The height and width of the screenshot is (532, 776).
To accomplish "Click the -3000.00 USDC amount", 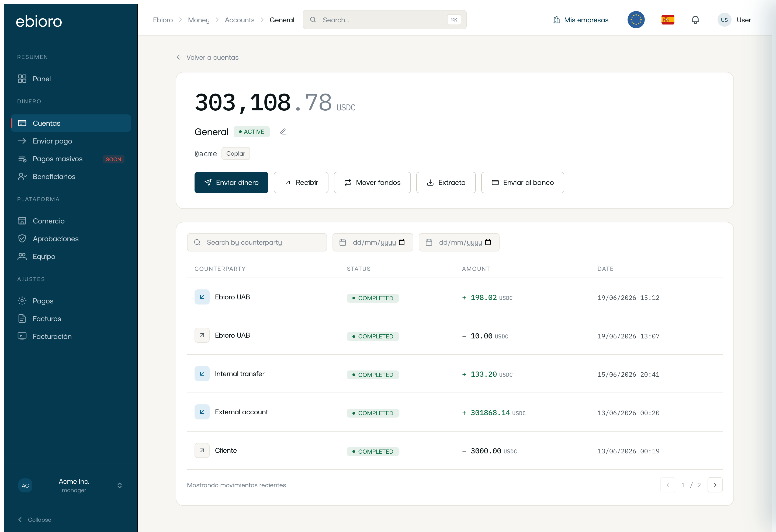I will click(489, 451).
